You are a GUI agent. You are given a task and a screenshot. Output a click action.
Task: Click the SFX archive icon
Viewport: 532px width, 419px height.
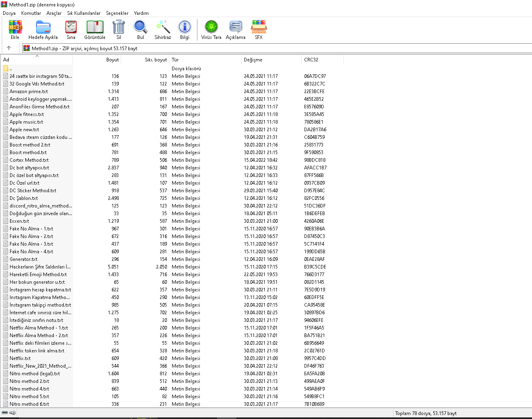tap(259, 27)
